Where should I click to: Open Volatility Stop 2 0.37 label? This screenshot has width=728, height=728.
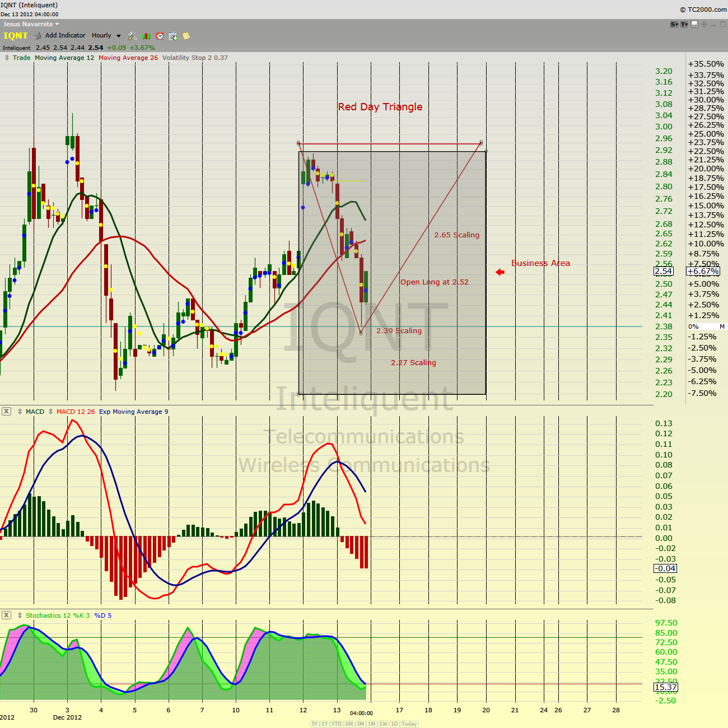[195, 58]
